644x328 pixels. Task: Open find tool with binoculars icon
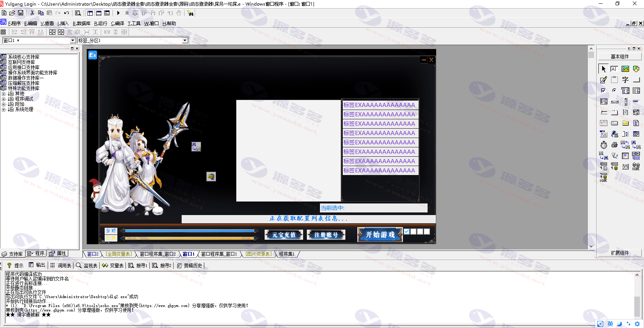point(191,13)
